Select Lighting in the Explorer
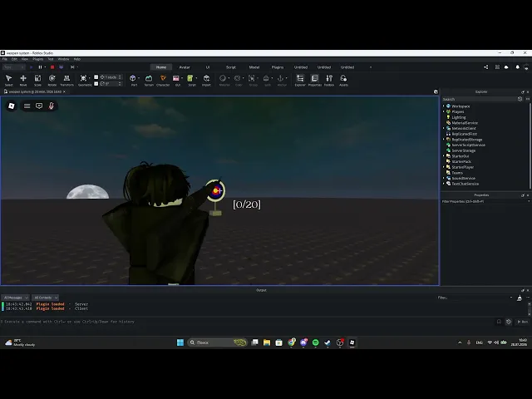 [x=458, y=117]
